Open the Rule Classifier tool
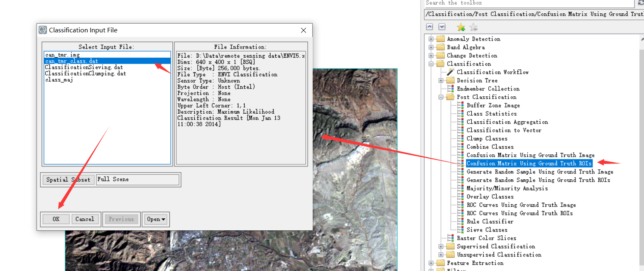The height and width of the screenshot is (271, 644). point(490,222)
